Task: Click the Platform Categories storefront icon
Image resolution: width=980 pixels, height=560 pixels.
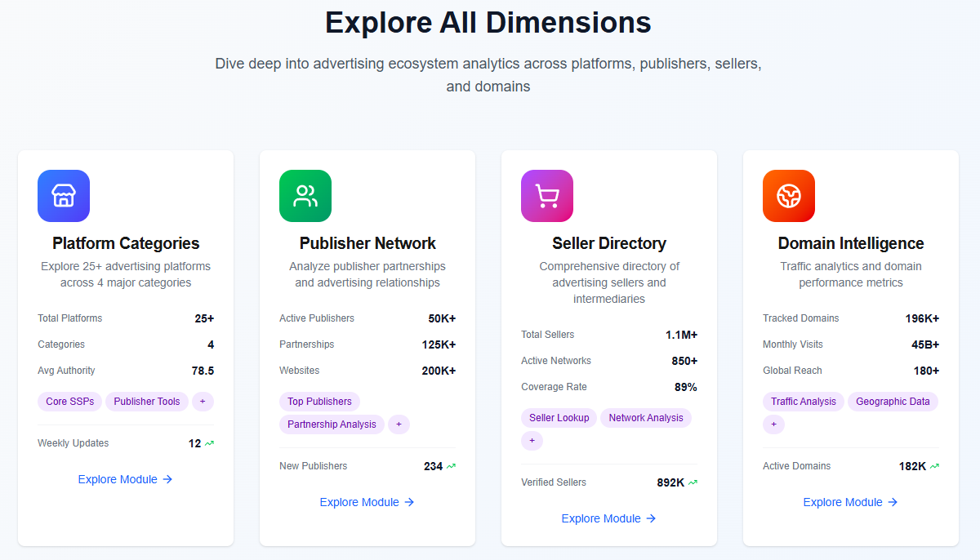Action: [x=64, y=196]
